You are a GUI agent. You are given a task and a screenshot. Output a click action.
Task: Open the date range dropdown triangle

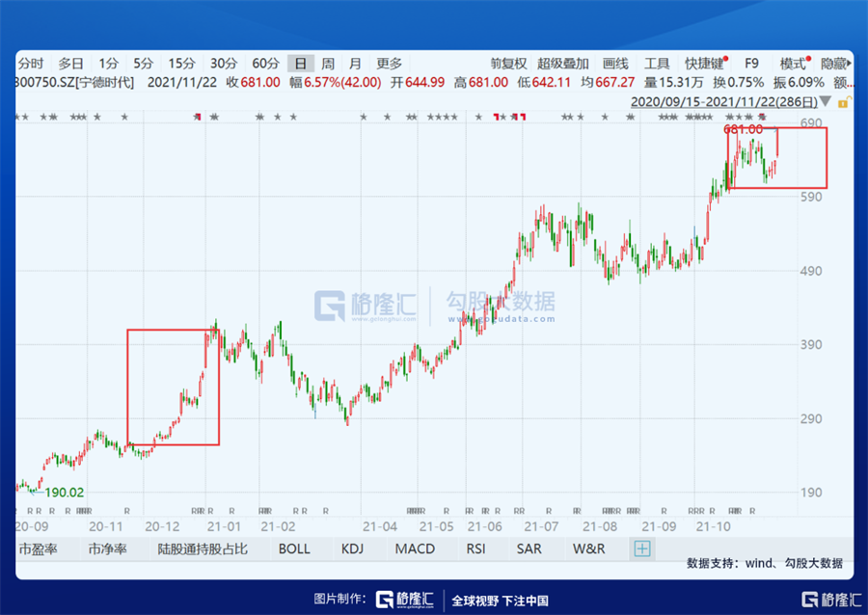pyautogui.click(x=826, y=102)
